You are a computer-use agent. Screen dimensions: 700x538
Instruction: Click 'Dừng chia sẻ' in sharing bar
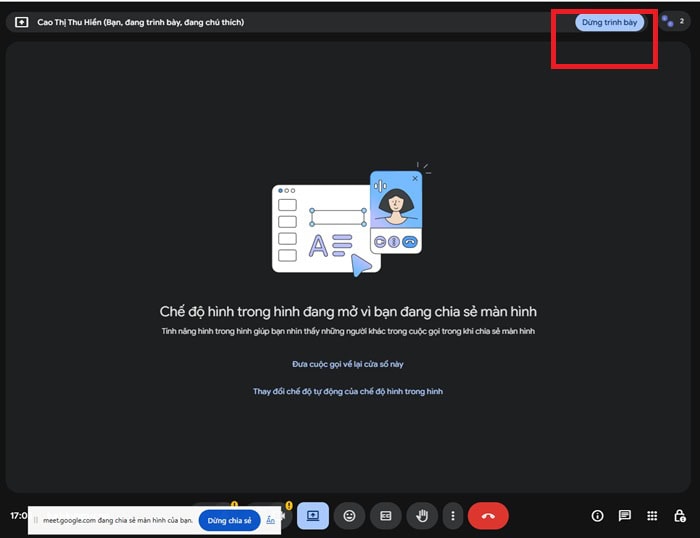click(x=229, y=521)
